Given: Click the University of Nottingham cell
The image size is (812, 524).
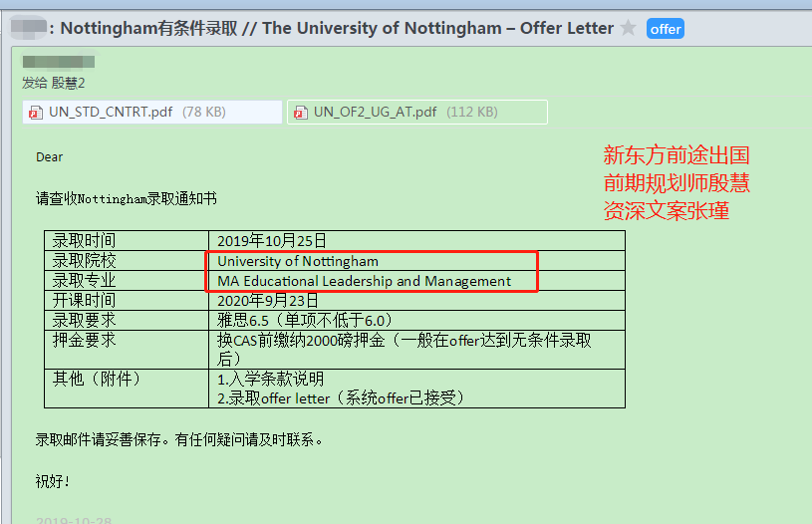Looking at the screenshot, I should pyautogui.click(x=298, y=261).
